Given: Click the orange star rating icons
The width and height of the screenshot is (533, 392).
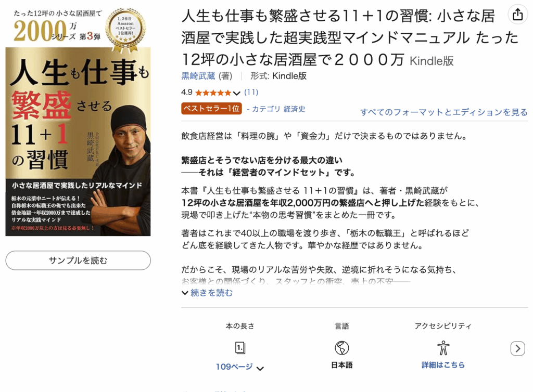Looking at the screenshot, I should click(213, 93).
